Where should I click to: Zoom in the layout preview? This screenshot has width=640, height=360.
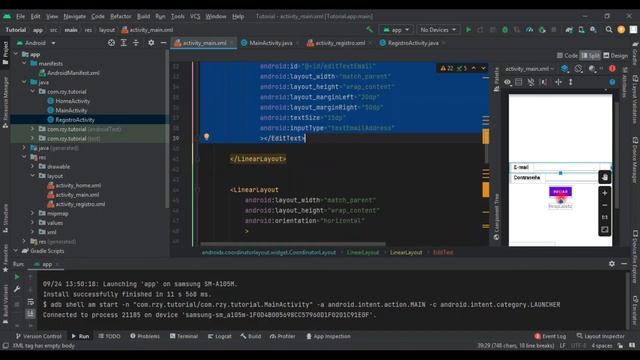click(x=604, y=193)
